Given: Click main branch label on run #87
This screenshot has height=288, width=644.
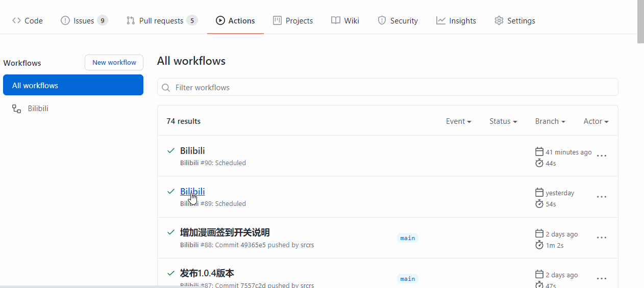Looking at the screenshot, I should [x=408, y=279].
